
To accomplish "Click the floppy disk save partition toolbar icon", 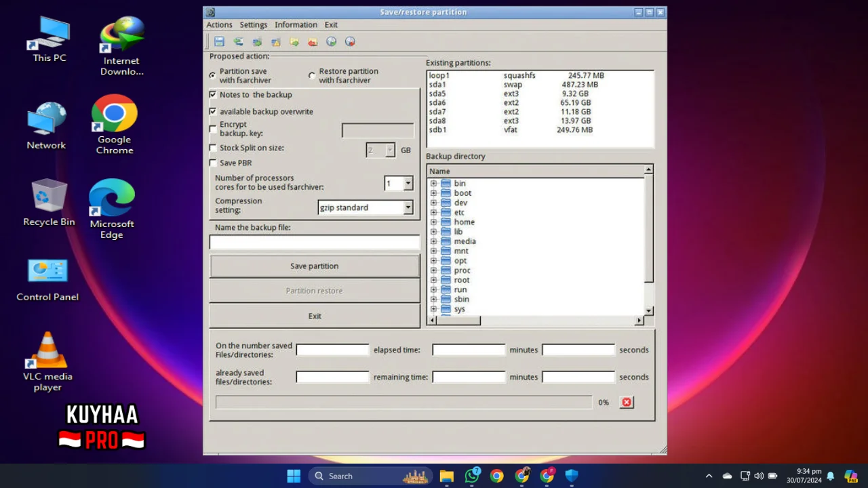I will tap(219, 41).
